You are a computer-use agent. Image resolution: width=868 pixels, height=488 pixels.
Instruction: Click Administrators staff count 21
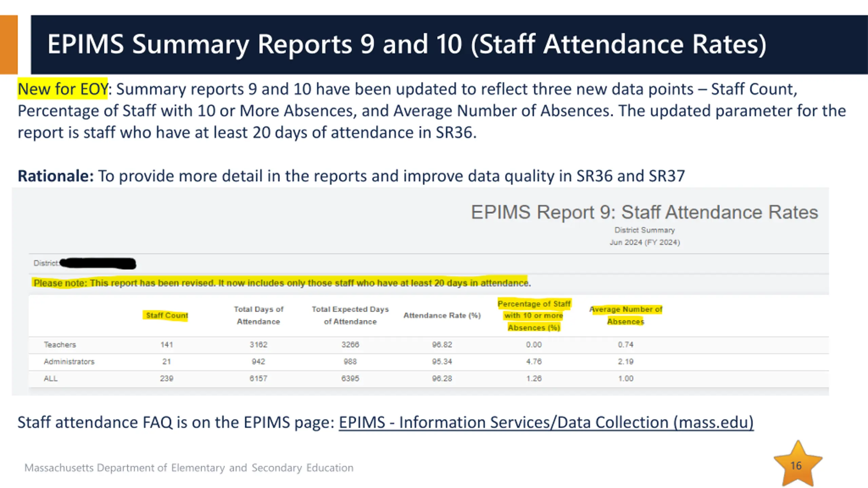[x=166, y=362]
